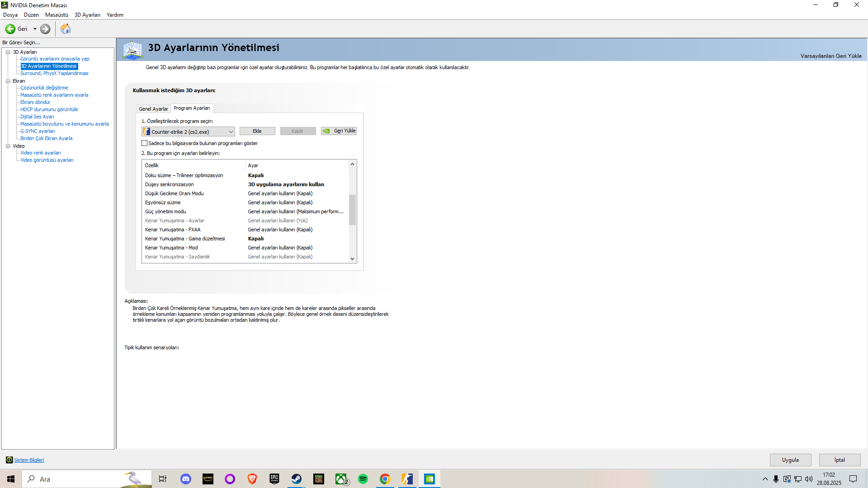Click the green Geri back arrow icon
Viewport: 868px width, 488px height.
point(10,29)
